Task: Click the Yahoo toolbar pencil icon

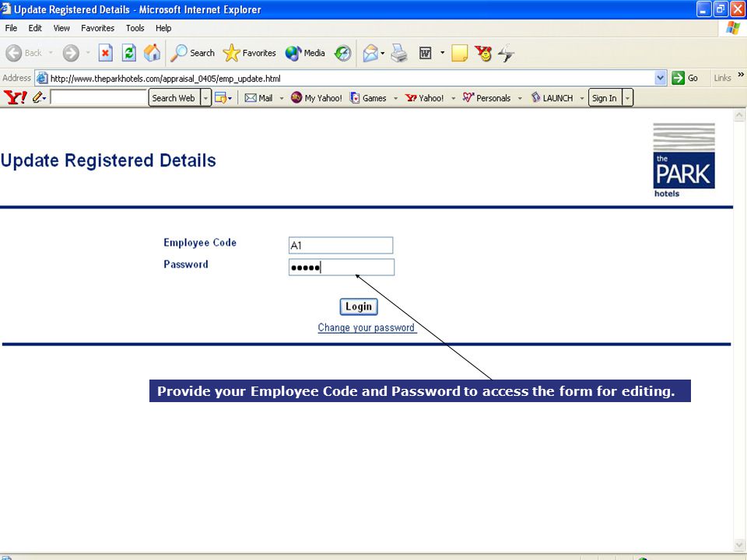Action: coord(37,98)
